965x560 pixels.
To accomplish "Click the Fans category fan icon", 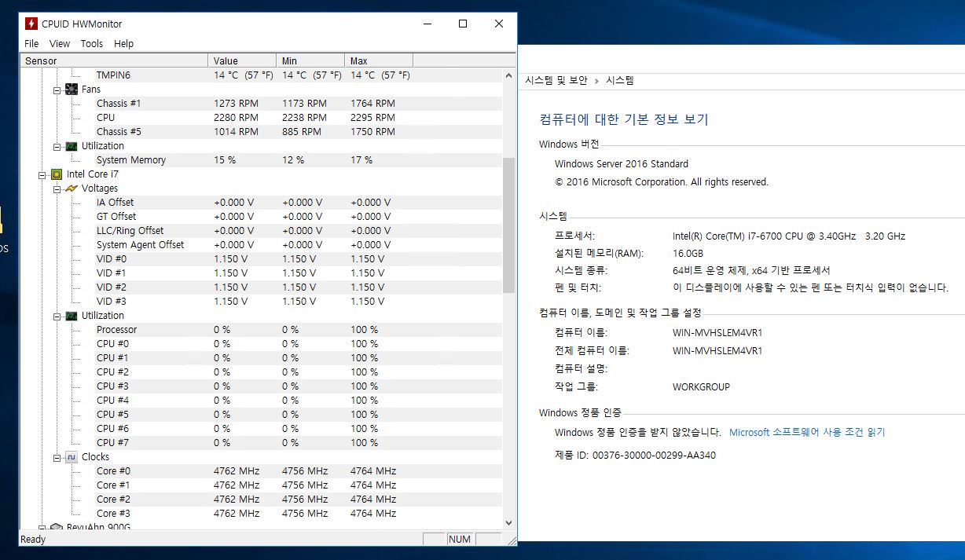I will tap(72, 90).
